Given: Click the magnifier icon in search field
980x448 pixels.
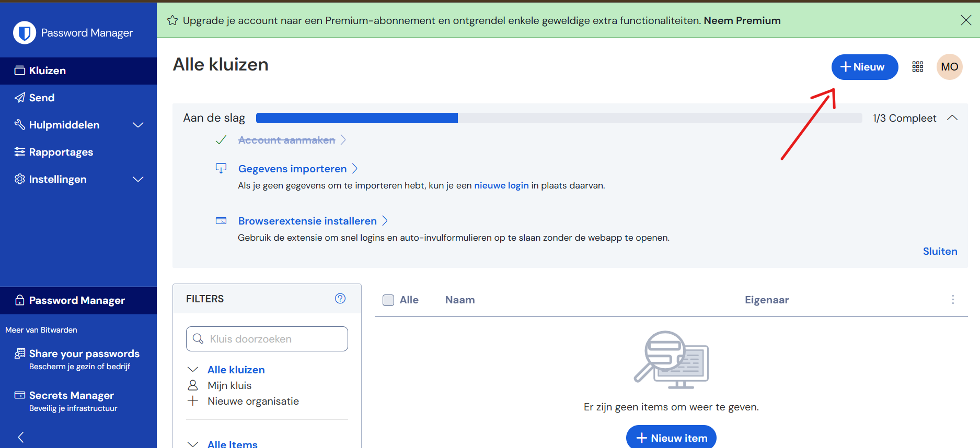Looking at the screenshot, I should click(x=198, y=339).
